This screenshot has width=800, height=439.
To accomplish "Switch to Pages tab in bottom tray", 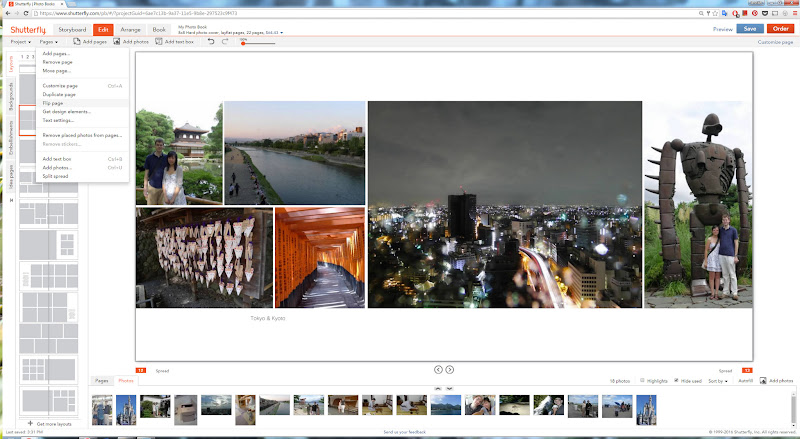I will [102, 381].
